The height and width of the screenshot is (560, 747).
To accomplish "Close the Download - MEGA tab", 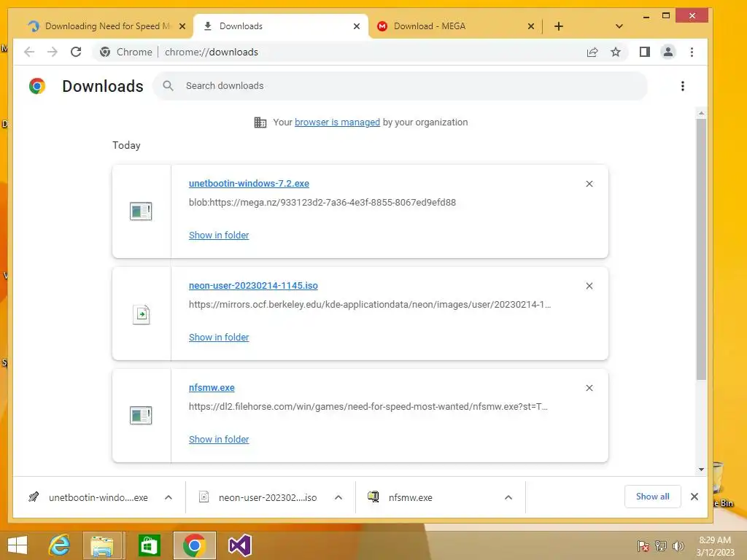I will pos(531,26).
